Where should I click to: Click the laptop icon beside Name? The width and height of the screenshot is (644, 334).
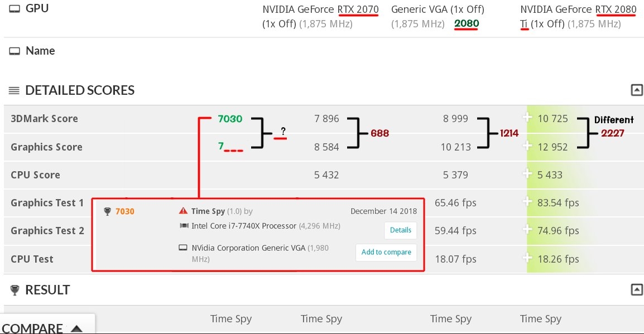click(15, 51)
